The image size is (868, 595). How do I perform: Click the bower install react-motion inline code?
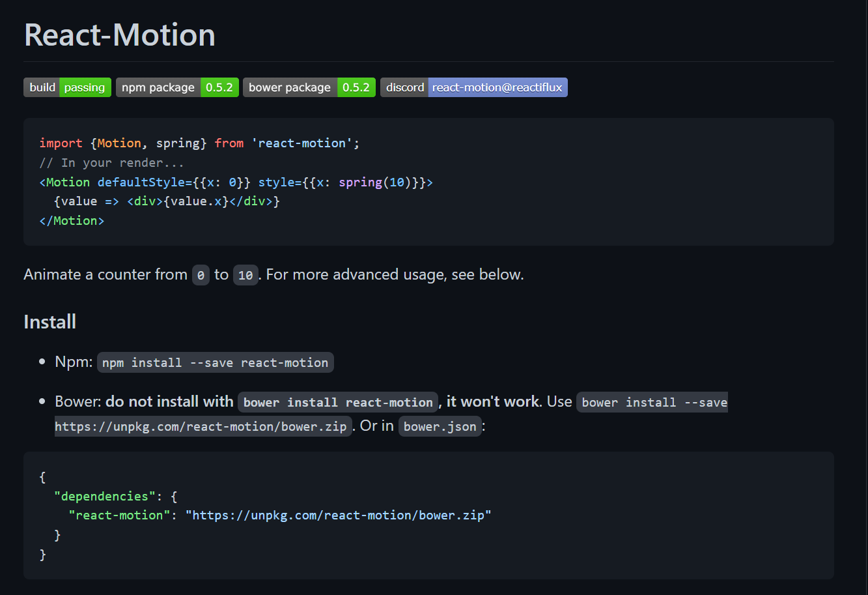pyautogui.click(x=338, y=402)
